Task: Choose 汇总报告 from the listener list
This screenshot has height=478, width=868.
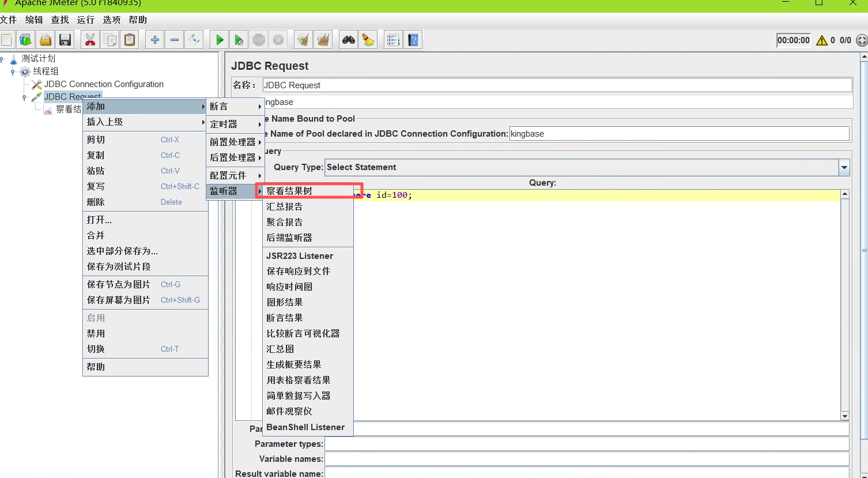Action: (308, 206)
